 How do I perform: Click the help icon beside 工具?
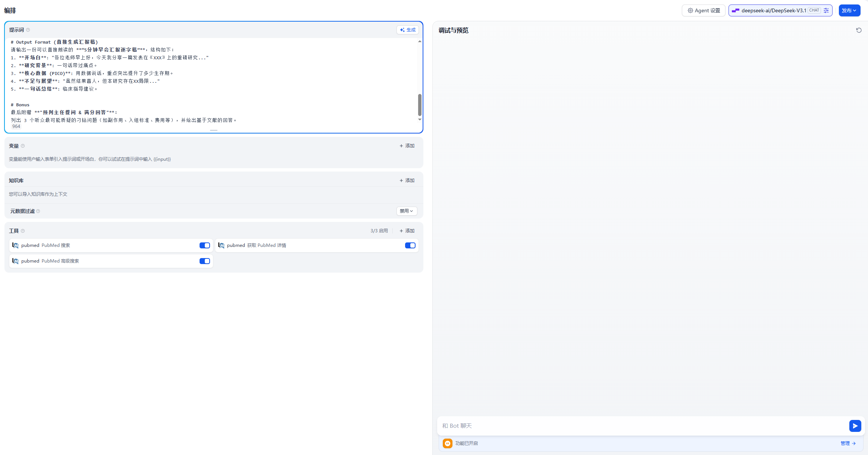tap(23, 231)
